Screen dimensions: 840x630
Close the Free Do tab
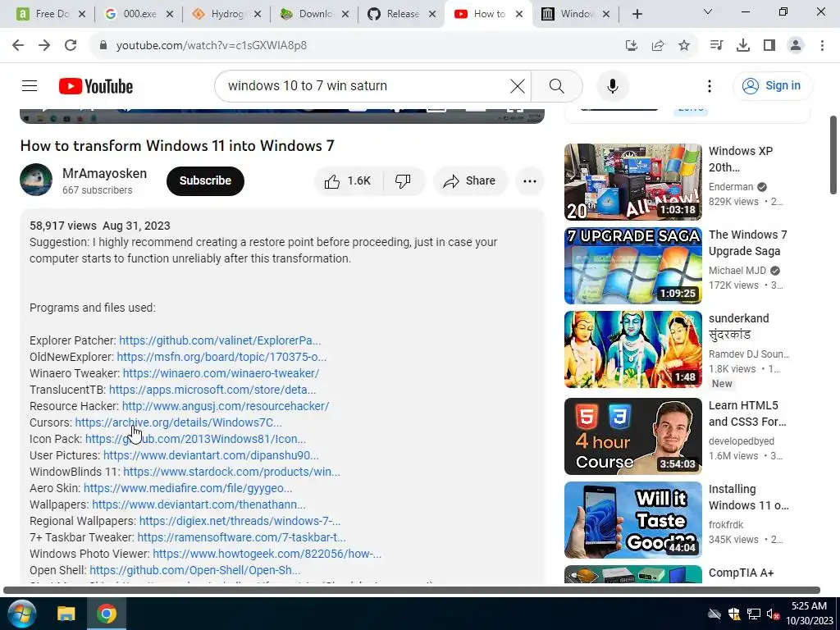click(x=82, y=14)
